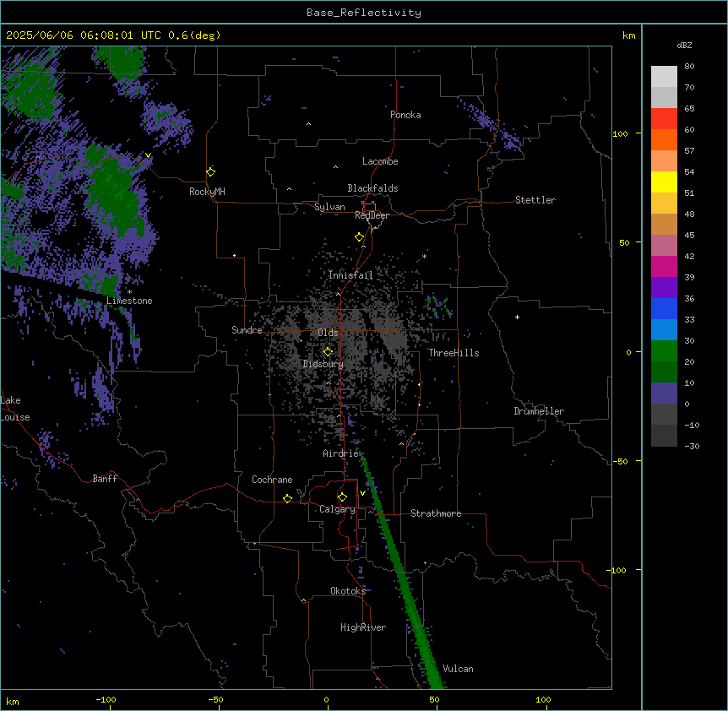Click the yellow v marker east of Calgary diamond
The width and height of the screenshot is (728, 711).
(362, 493)
